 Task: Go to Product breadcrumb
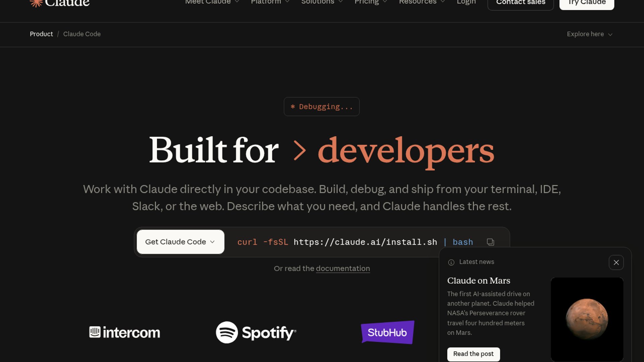(x=41, y=34)
